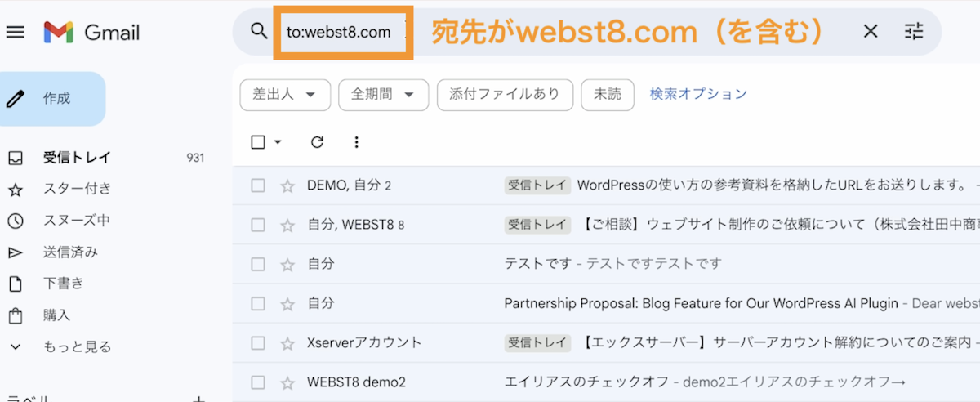Go to 受信トレイ folder
The height and width of the screenshot is (402, 980).
[77, 158]
